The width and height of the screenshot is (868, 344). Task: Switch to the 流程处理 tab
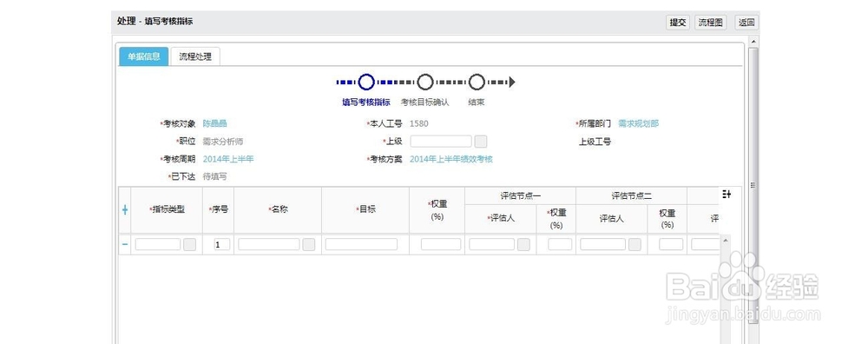click(x=195, y=56)
